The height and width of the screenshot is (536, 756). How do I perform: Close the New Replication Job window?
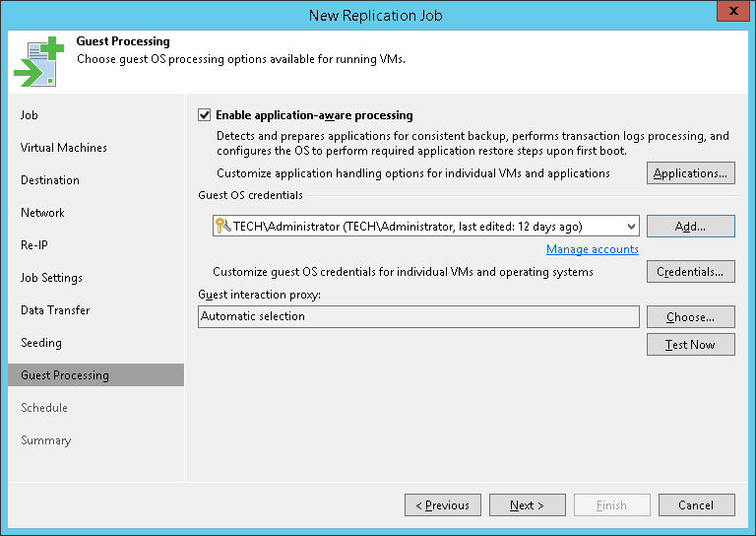[x=730, y=14]
